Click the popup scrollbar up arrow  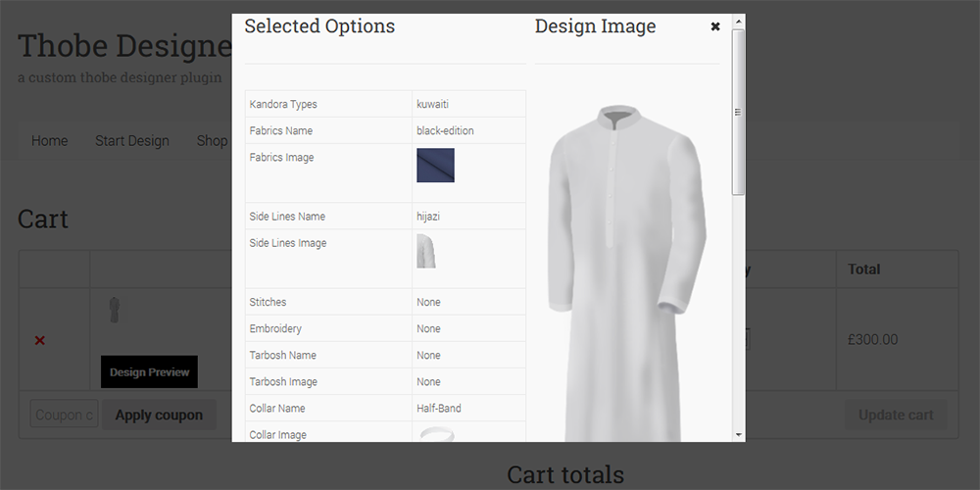(x=738, y=22)
